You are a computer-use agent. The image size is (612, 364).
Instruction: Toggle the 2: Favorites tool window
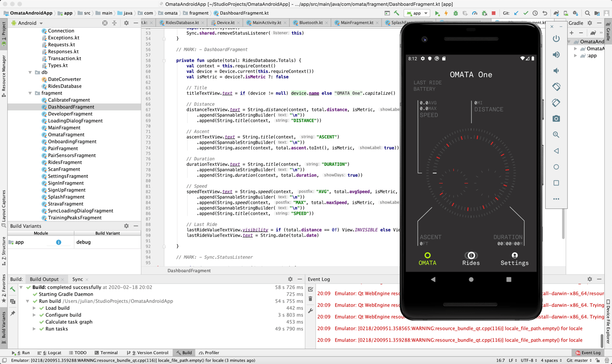pyautogui.click(x=4, y=288)
